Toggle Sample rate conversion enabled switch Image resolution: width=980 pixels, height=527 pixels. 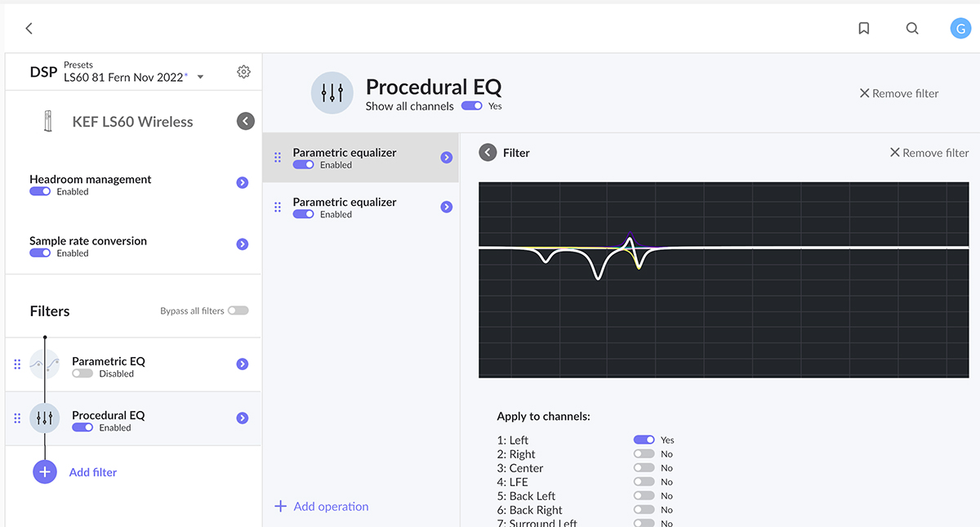click(40, 253)
